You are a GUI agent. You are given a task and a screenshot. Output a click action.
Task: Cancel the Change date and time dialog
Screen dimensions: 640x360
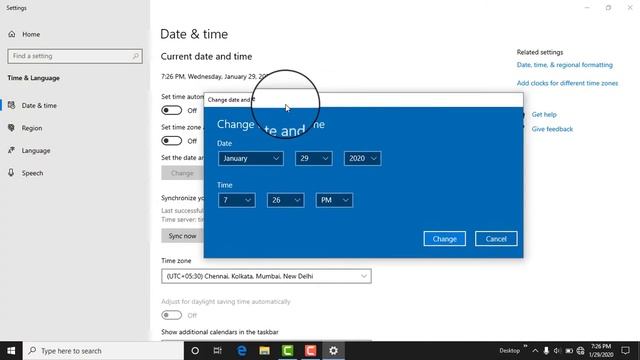click(x=496, y=239)
